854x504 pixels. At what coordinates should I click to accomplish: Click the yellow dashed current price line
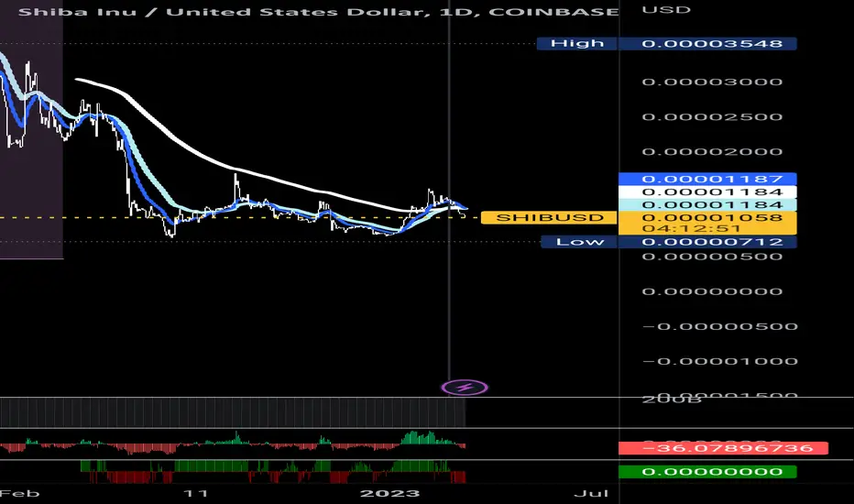[x=240, y=217]
